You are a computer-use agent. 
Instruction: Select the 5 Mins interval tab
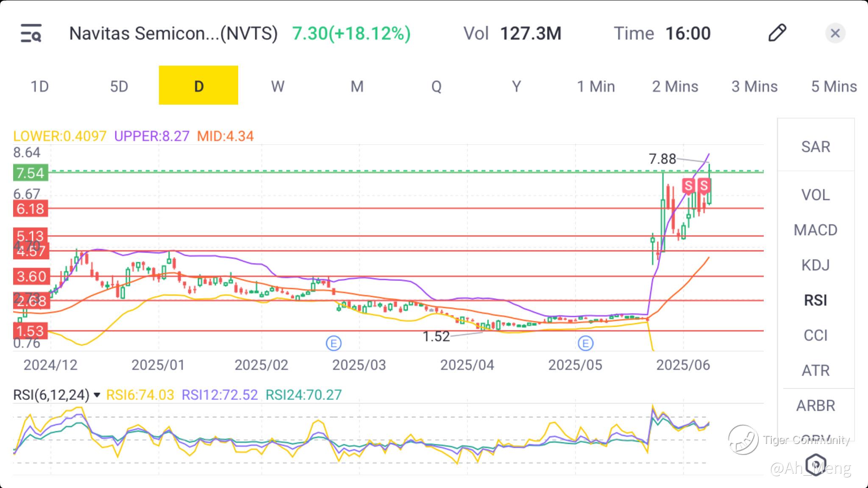(x=834, y=86)
